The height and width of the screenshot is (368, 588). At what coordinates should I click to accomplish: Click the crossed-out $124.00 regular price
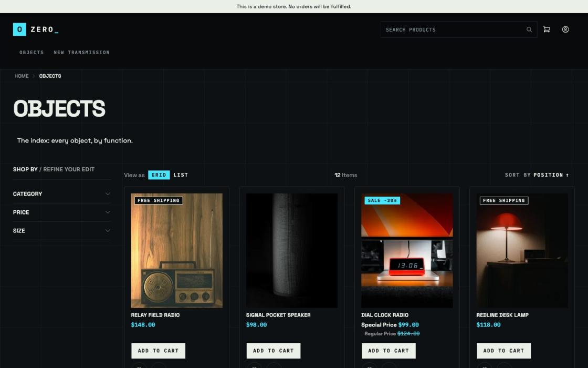tap(408, 333)
